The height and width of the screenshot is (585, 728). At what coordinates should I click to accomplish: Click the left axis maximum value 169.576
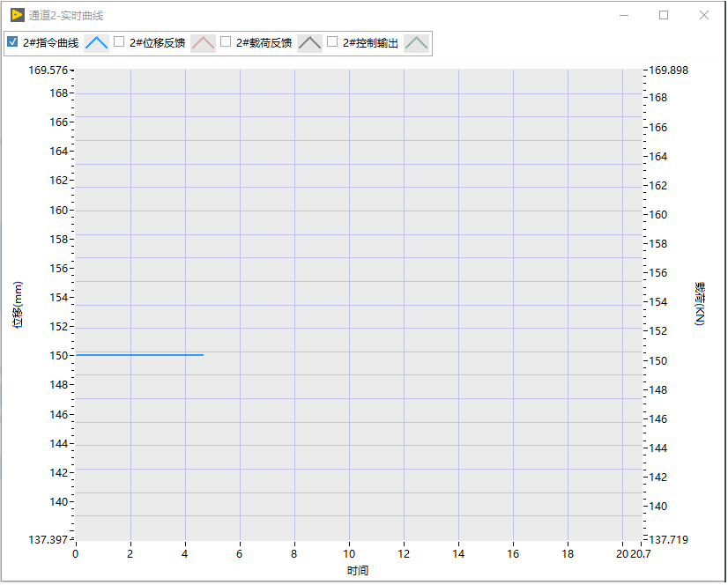(48, 70)
